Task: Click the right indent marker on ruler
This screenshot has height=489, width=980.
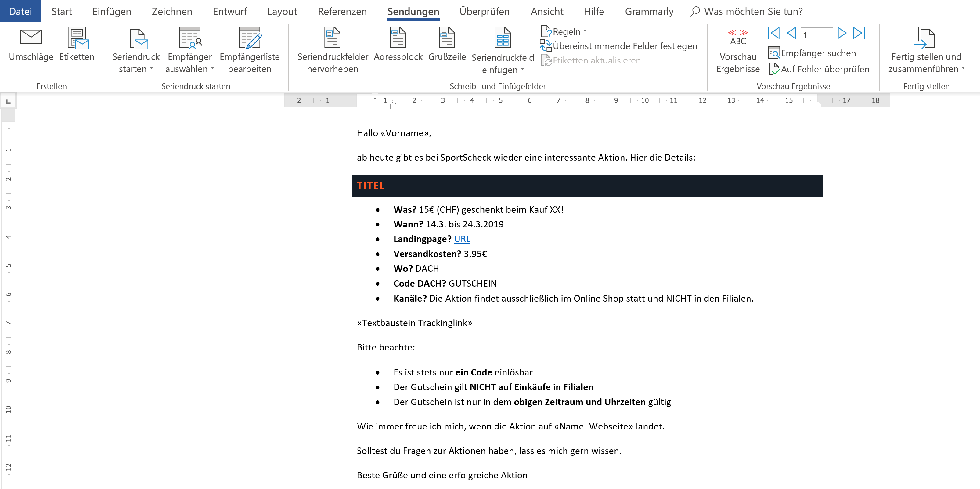Action: coord(818,105)
